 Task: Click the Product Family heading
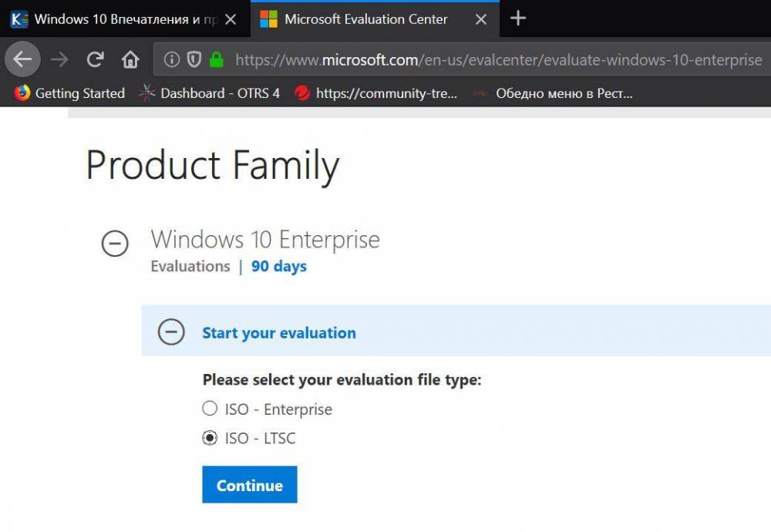[x=213, y=166]
